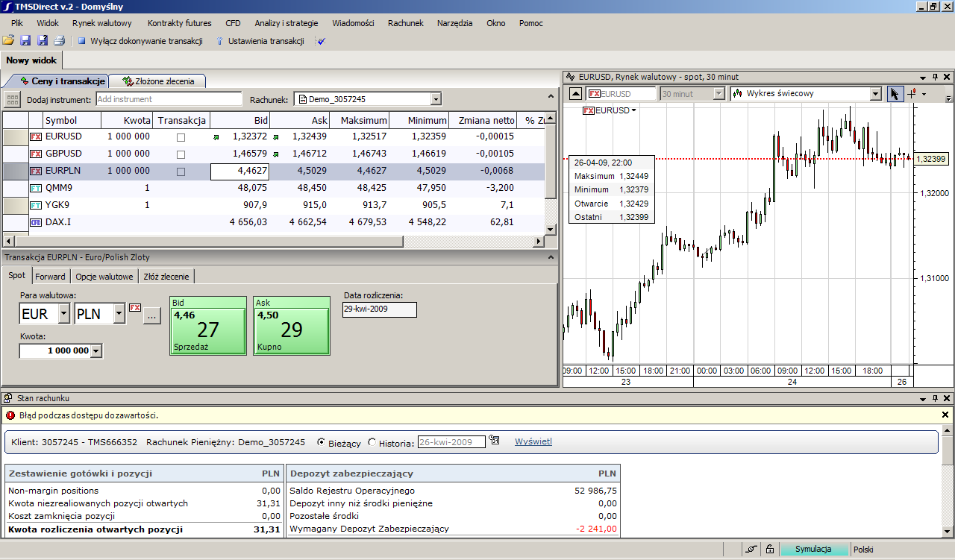Open the Rynek walutowy menu
Viewport: 955px width, 560px height.
(102, 23)
